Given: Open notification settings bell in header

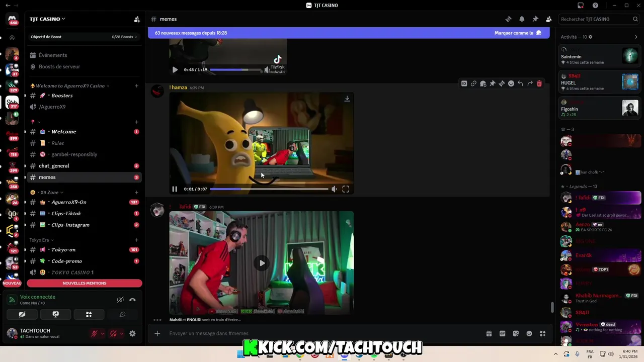Looking at the screenshot, I should point(522,19).
